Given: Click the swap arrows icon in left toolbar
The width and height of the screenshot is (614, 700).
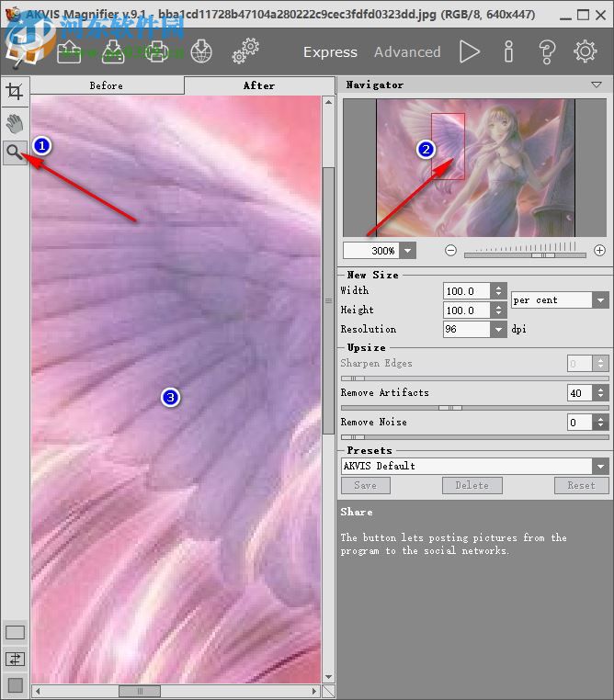Looking at the screenshot, I should pyautogui.click(x=15, y=659).
